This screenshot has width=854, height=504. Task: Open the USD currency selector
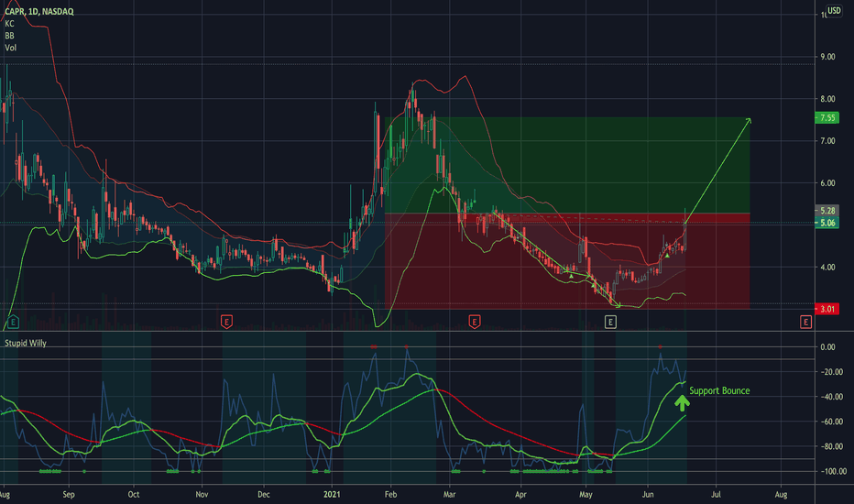tap(834, 10)
